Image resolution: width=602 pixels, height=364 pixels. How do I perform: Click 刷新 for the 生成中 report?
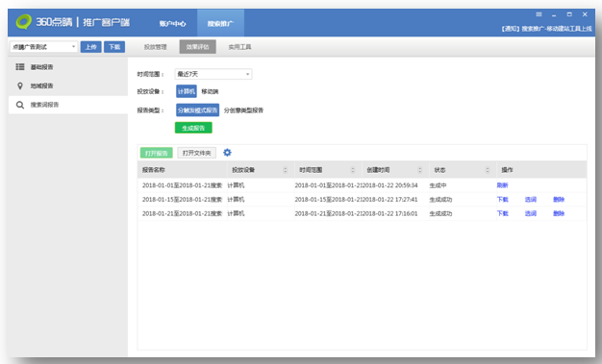coord(502,185)
